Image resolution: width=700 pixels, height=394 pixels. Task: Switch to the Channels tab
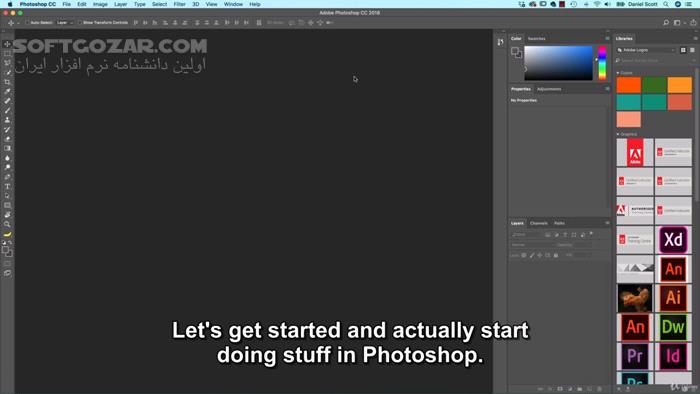pyautogui.click(x=538, y=223)
